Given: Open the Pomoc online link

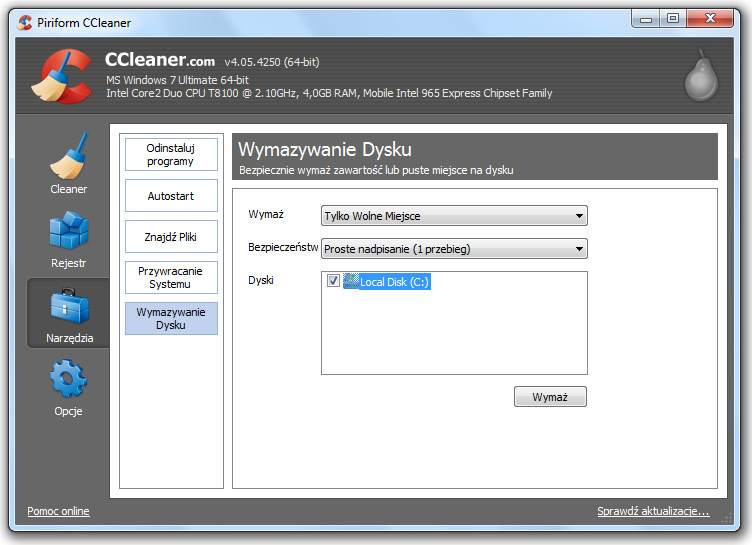Looking at the screenshot, I should [x=58, y=511].
